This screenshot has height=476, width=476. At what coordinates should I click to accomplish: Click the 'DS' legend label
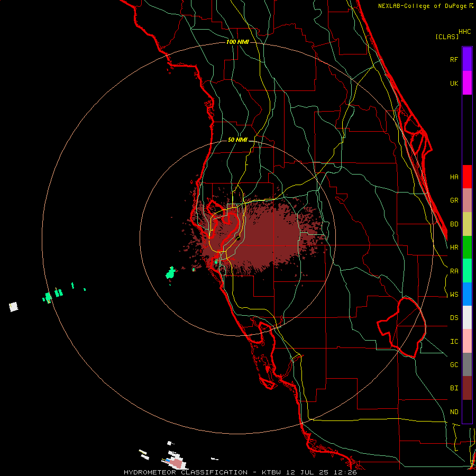[454, 318]
